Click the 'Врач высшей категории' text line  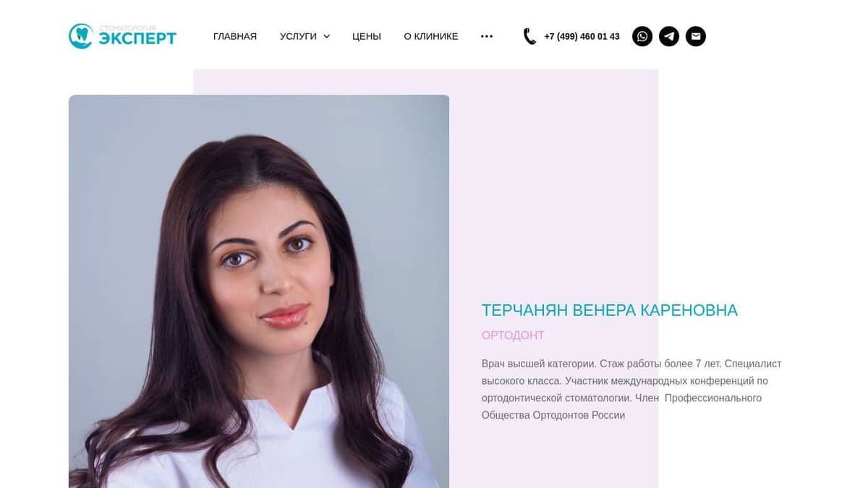point(631,364)
